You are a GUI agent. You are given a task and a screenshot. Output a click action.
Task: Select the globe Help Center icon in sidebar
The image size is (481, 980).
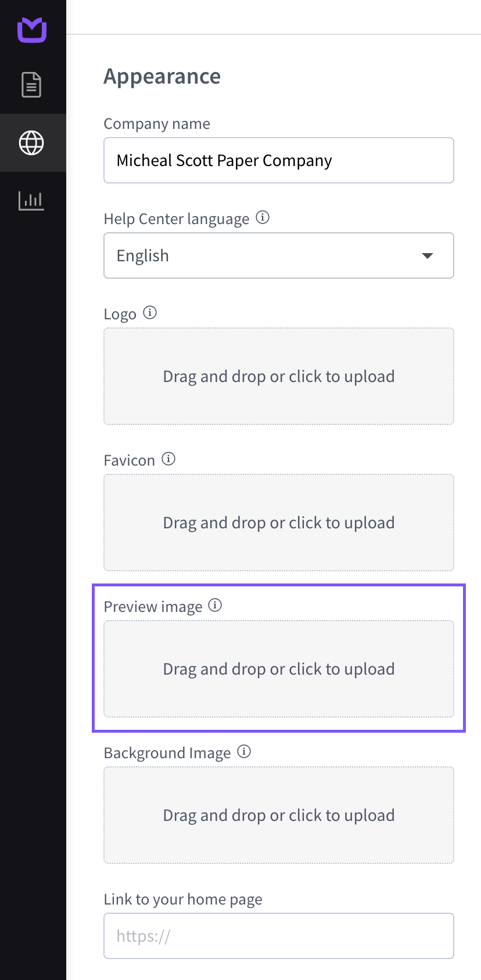click(31, 143)
